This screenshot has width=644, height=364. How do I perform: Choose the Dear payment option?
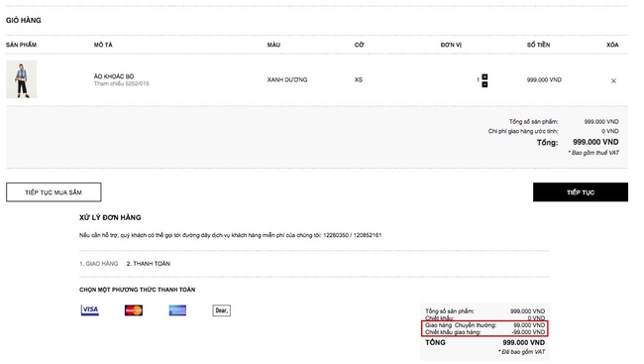(x=221, y=310)
